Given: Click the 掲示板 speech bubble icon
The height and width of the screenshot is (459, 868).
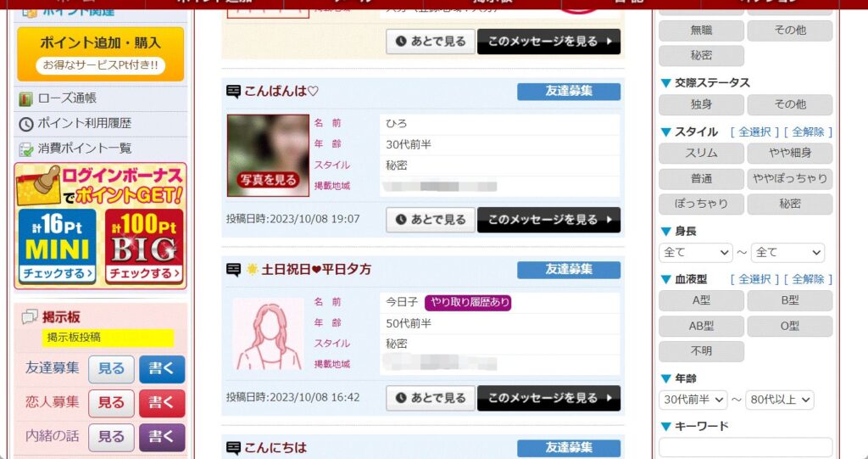Looking at the screenshot, I should click(30, 317).
